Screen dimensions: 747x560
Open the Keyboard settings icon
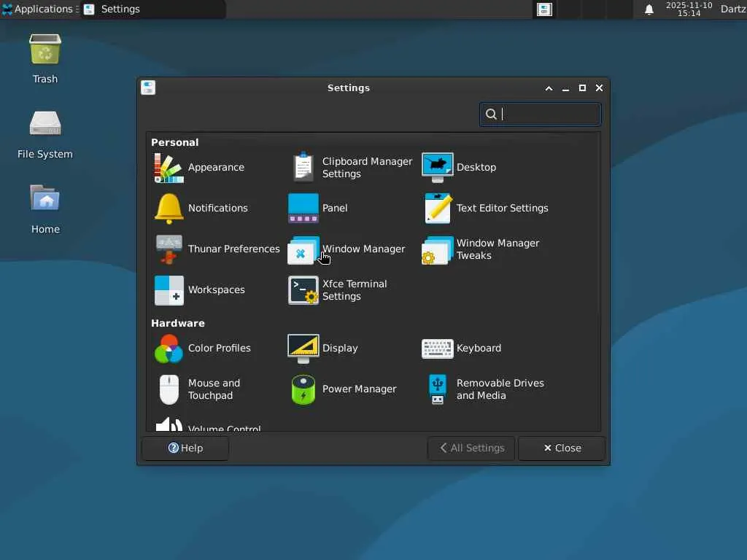click(x=438, y=349)
